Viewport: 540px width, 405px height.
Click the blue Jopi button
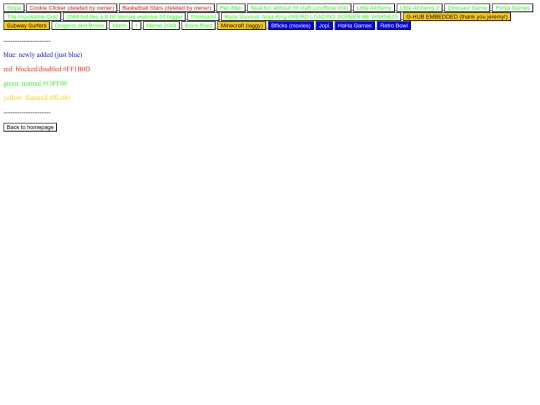pyautogui.click(x=324, y=25)
